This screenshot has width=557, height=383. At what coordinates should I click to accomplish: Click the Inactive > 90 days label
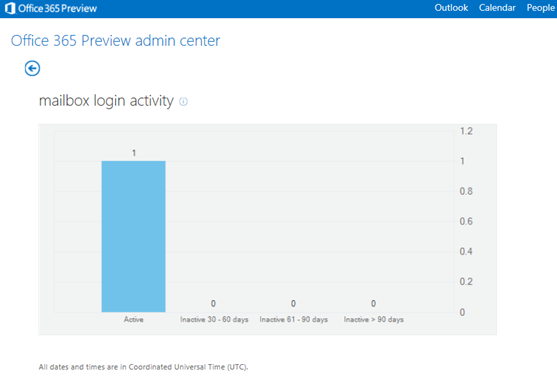373,319
